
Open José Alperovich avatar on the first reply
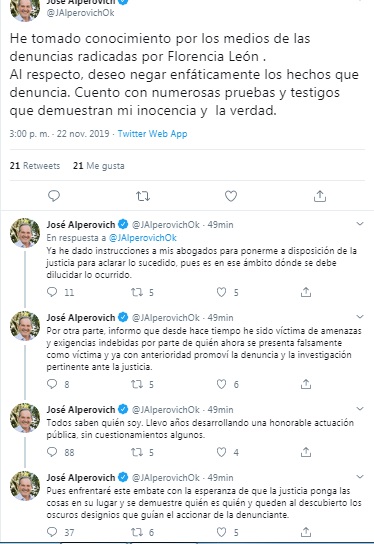[x=25, y=233]
